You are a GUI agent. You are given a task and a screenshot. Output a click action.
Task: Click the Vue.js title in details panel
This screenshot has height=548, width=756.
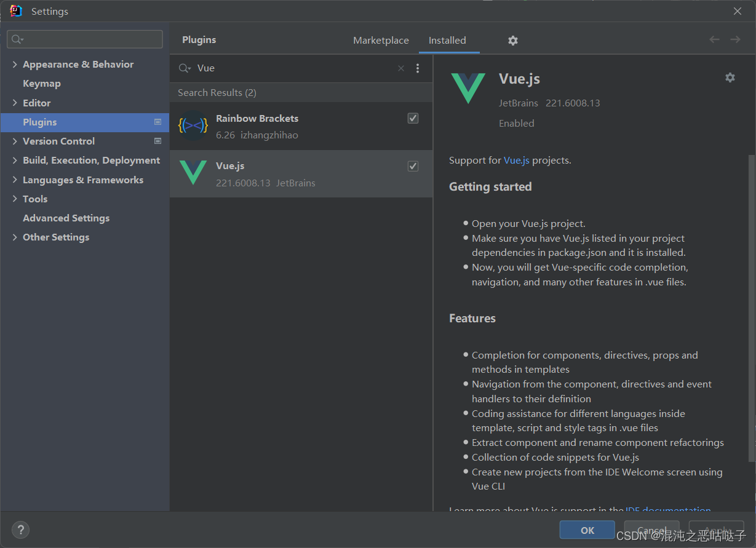pos(519,79)
